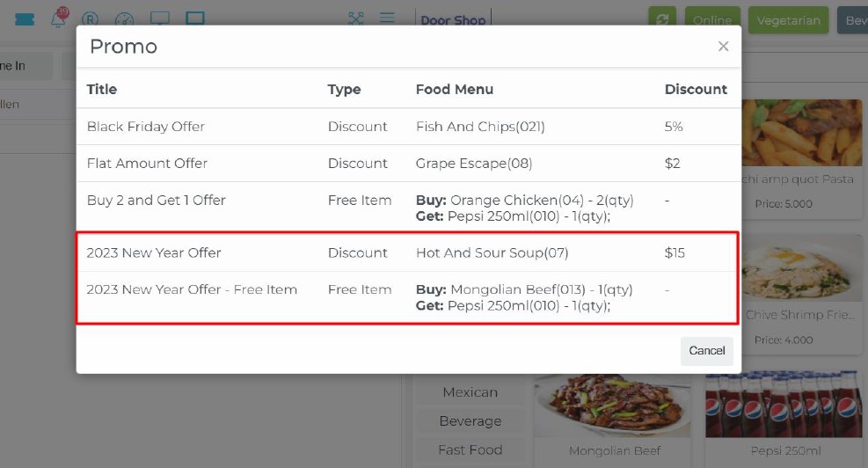Screen dimensions: 868x468
Task: Select the Beverage category
Action: 470,421
